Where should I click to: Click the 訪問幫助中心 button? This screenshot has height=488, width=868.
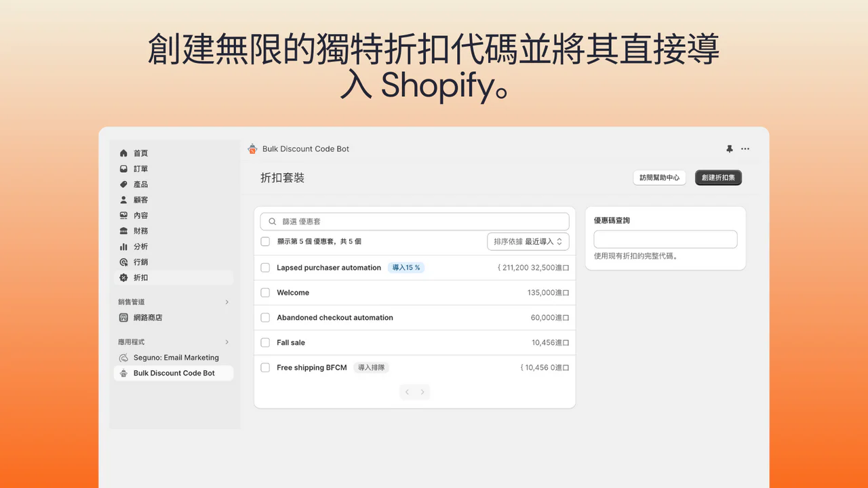[659, 178]
